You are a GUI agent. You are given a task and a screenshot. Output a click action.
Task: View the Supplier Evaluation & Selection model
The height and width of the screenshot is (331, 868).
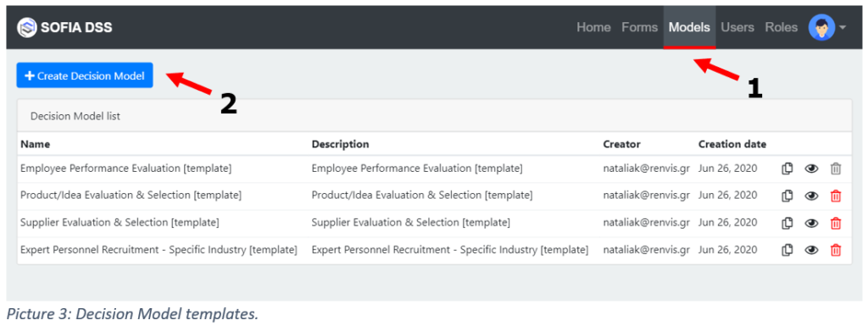click(x=811, y=223)
